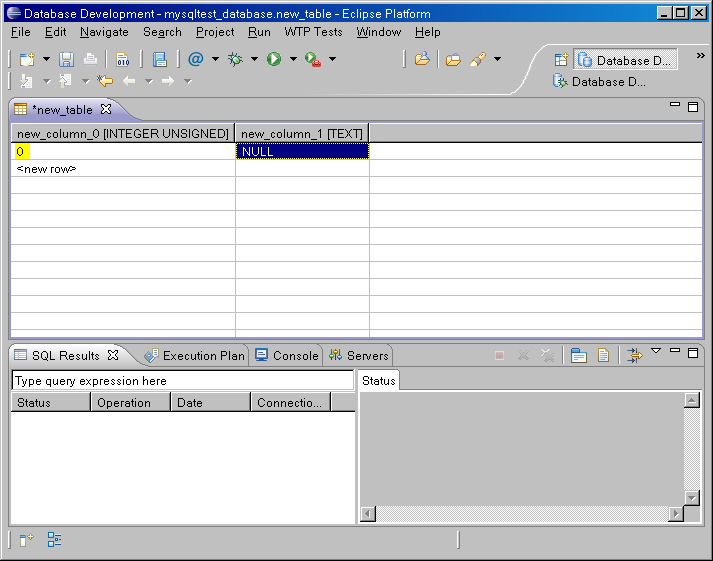Click the Debug bug icon
The image size is (713, 561).
point(235,60)
